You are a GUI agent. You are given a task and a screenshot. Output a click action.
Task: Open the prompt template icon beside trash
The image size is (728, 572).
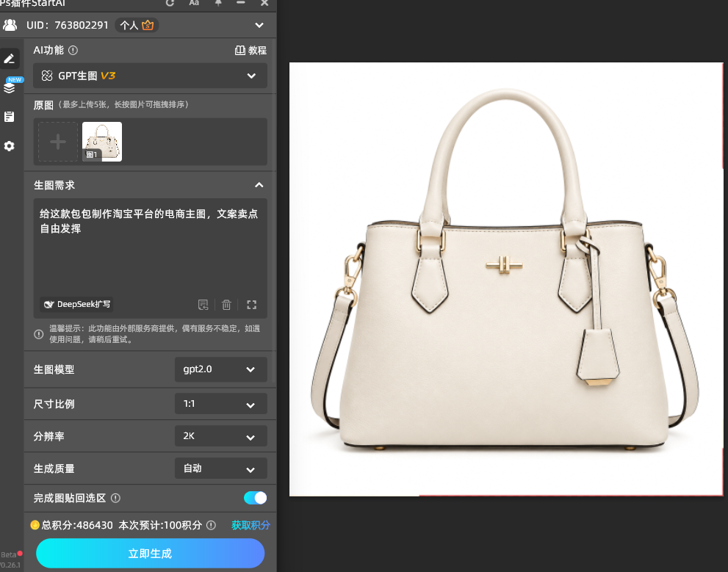point(203,305)
